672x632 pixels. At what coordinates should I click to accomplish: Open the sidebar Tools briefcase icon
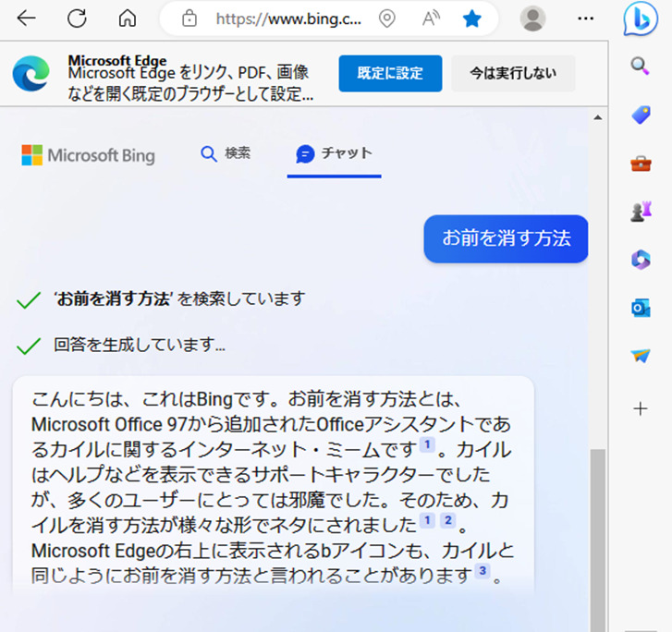click(x=641, y=164)
